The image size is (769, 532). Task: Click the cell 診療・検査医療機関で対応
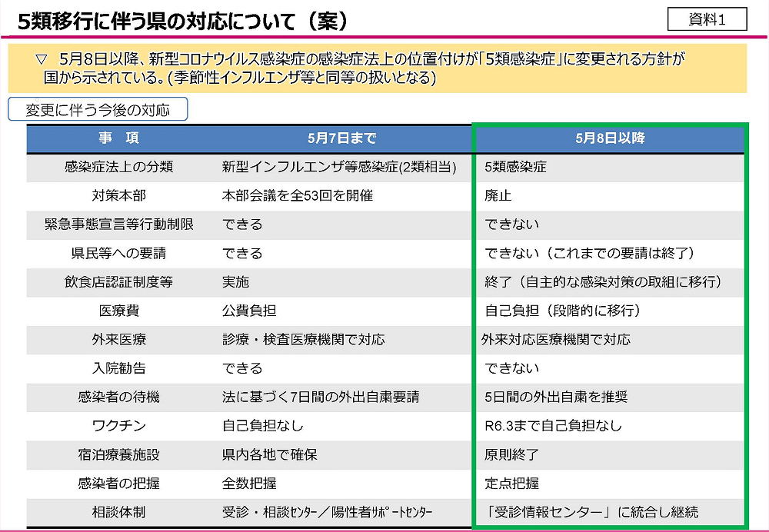(304, 340)
